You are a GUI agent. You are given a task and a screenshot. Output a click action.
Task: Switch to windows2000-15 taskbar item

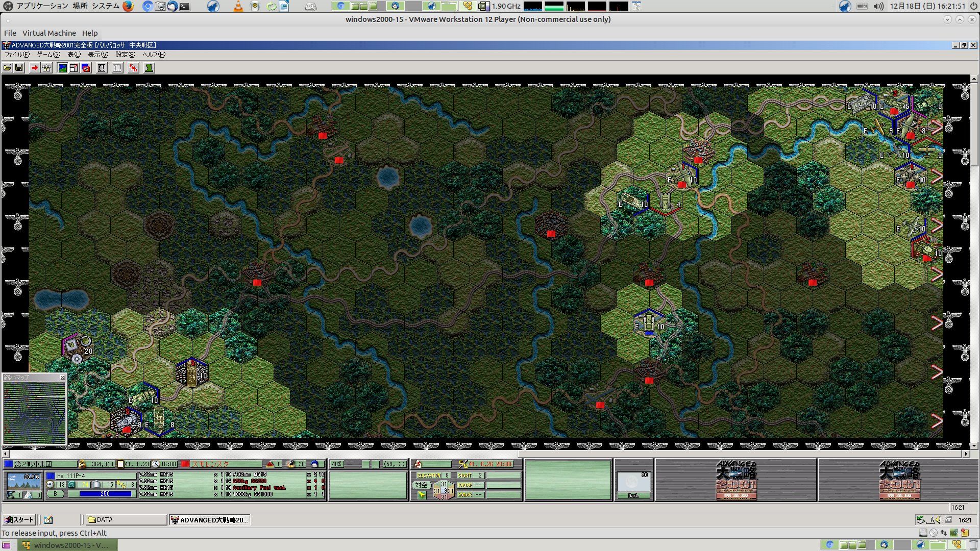(x=67, y=545)
